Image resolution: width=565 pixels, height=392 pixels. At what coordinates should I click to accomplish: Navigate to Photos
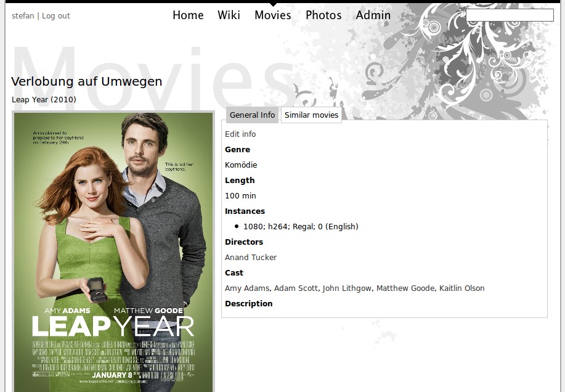click(x=323, y=15)
